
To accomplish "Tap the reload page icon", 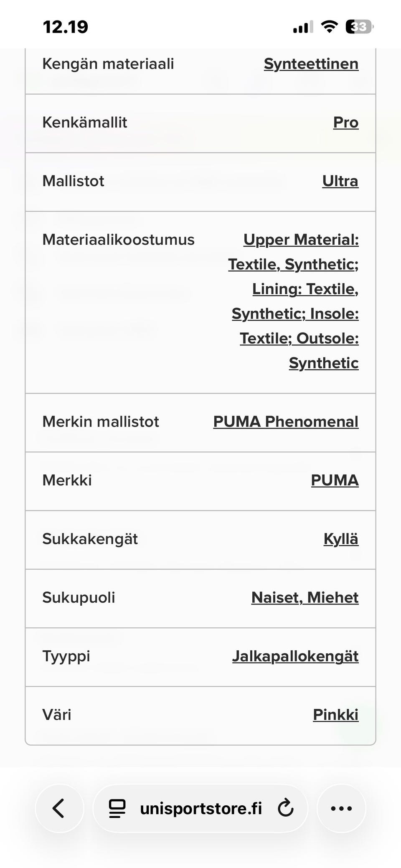I will pyautogui.click(x=286, y=808).
